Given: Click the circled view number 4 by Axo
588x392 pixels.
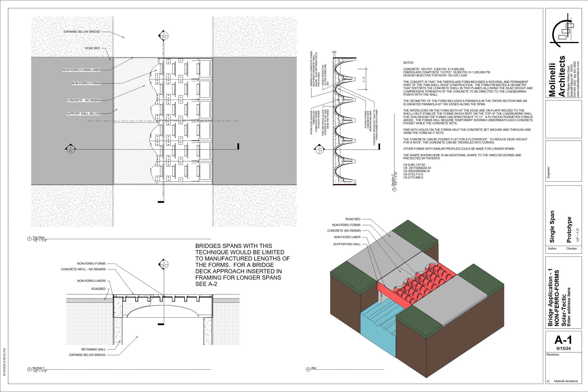Looking at the screenshot, I should point(308,369).
